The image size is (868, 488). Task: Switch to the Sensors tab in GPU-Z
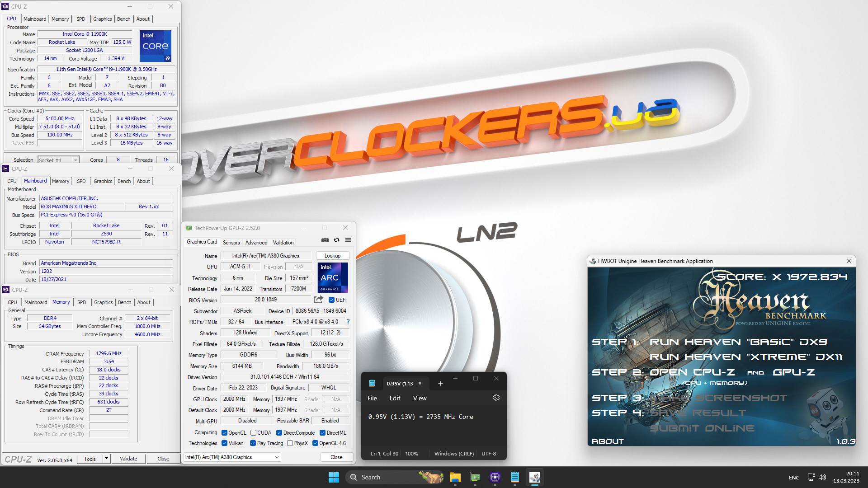[231, 243]
